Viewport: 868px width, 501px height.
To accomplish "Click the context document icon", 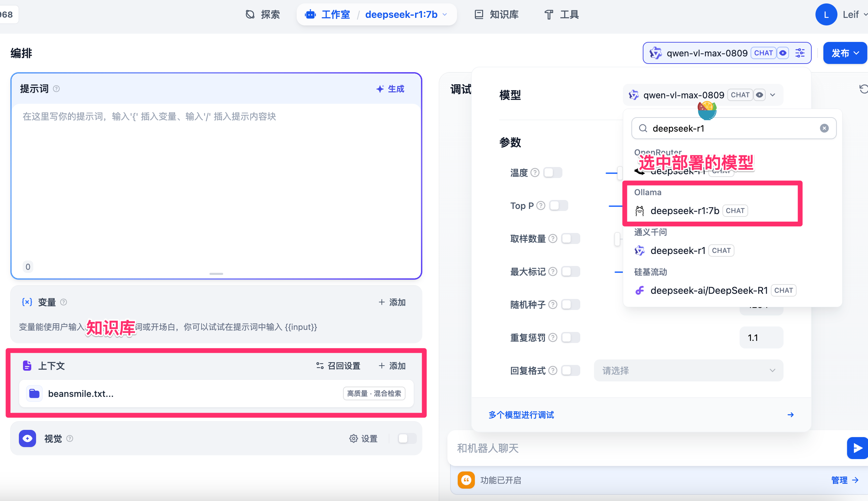I will pos(27,365).
